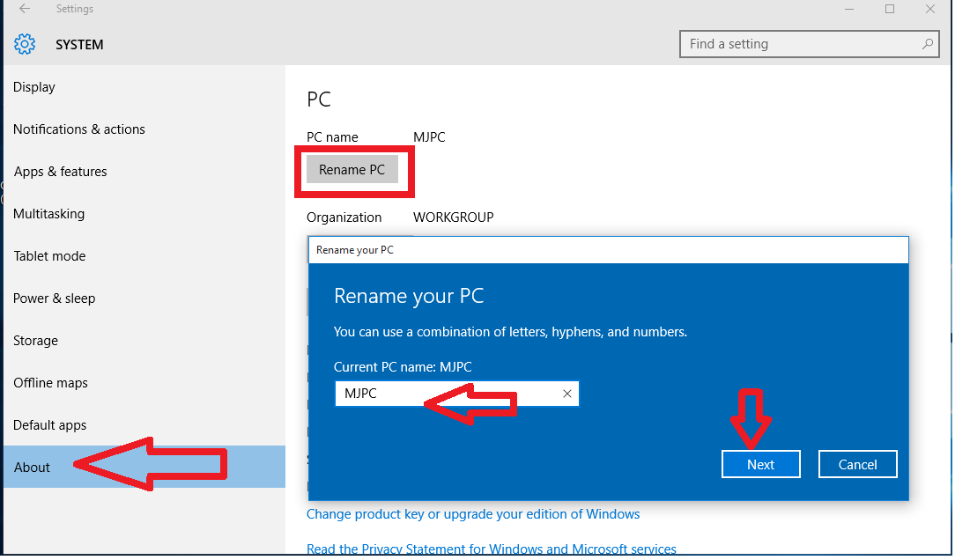The width and height of the screenshot is (955, 560).
Task: Select Default apps in the sidebar
Action: tap(49, 424)
